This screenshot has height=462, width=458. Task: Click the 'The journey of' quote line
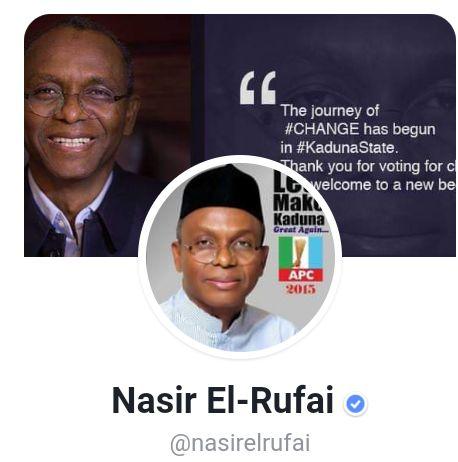click(330, 111)
